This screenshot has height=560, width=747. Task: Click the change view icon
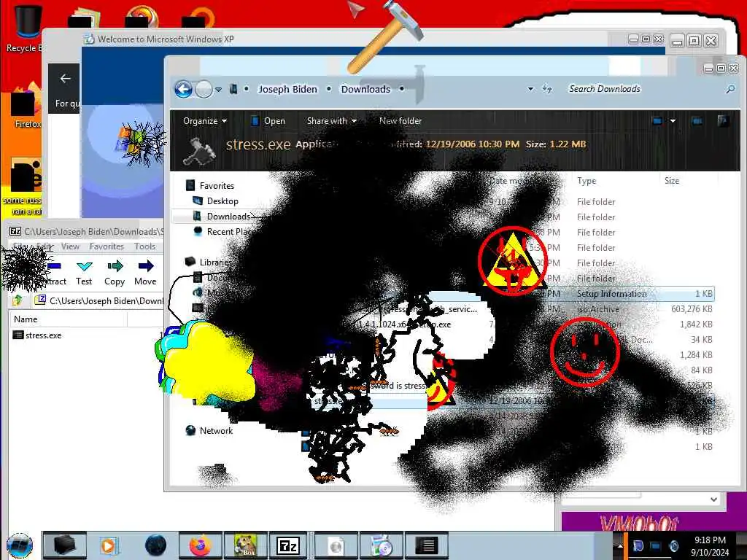657,121
